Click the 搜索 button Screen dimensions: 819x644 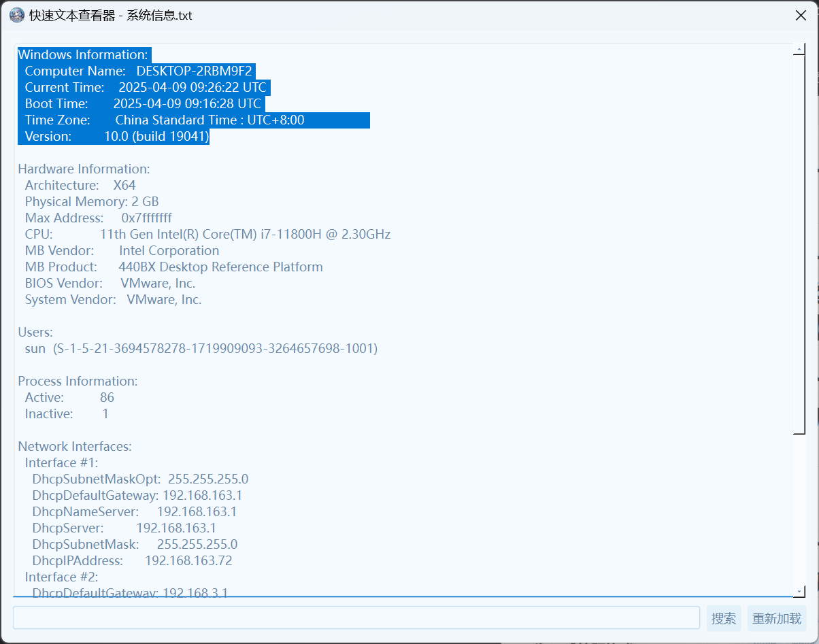(724, 619)
